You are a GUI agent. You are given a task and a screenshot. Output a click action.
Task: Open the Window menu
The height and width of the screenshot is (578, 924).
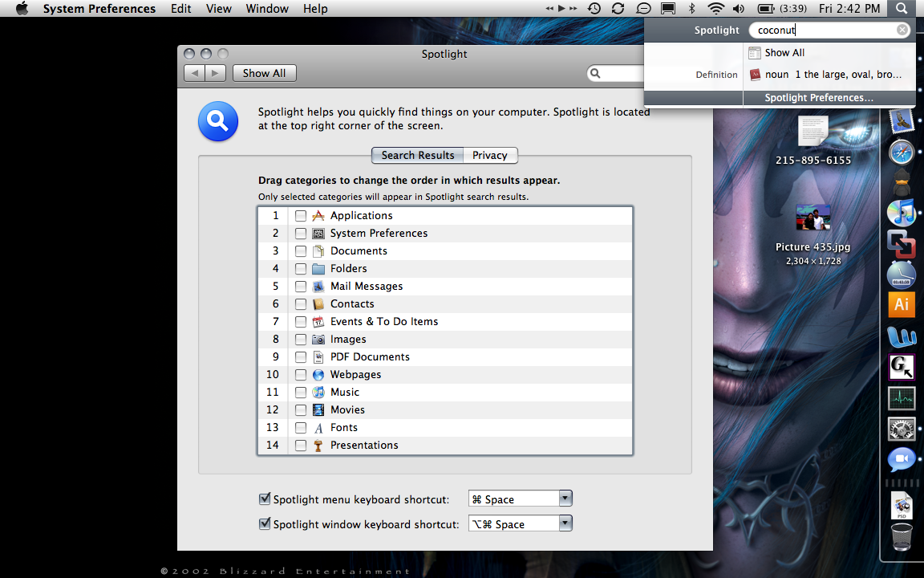pyautogui.click(x=267, y=8)
